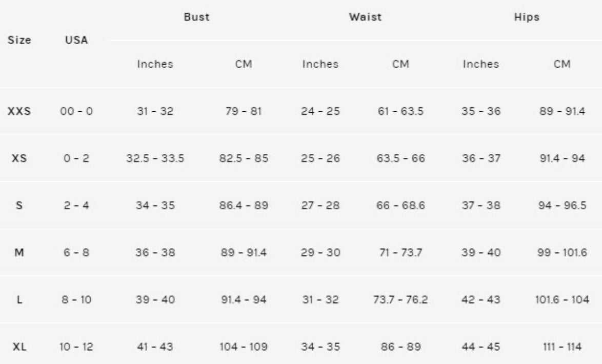
Task: Select the M size row label
Action: [x=19, y=253]
